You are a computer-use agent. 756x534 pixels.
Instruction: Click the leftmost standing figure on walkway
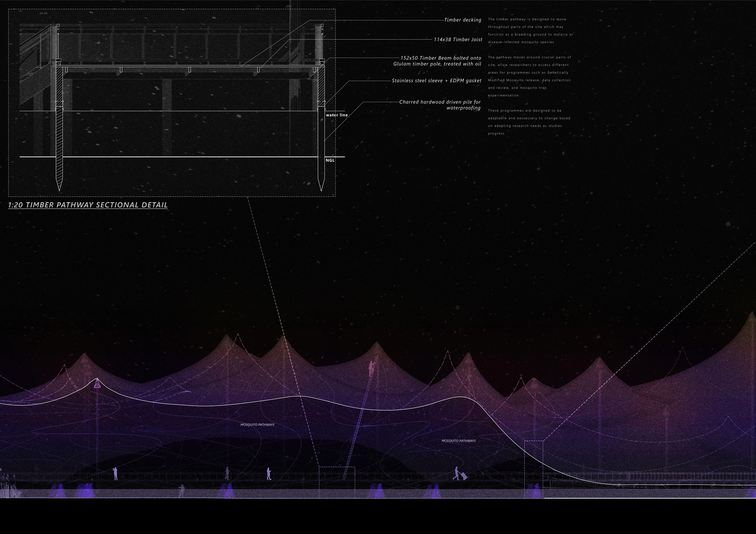click(x=115, y=474)
